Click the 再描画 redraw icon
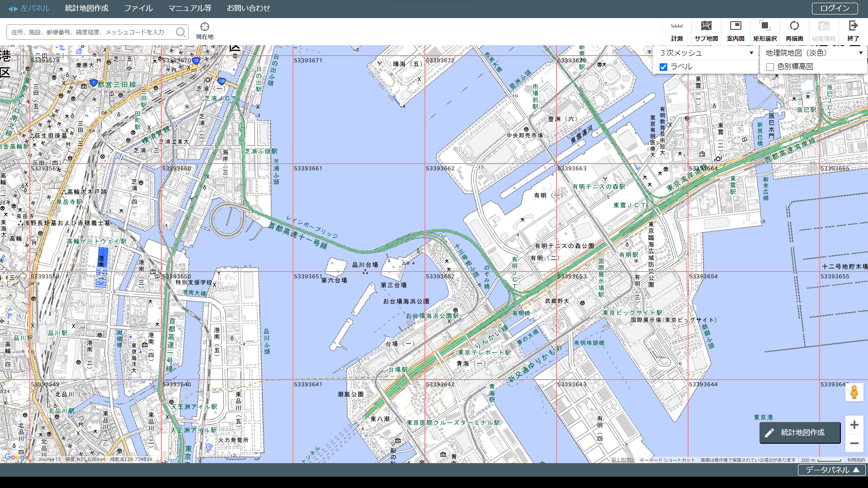Image resolution: width=868 pixels, height=488 pixels. click(x=794, y=27)
